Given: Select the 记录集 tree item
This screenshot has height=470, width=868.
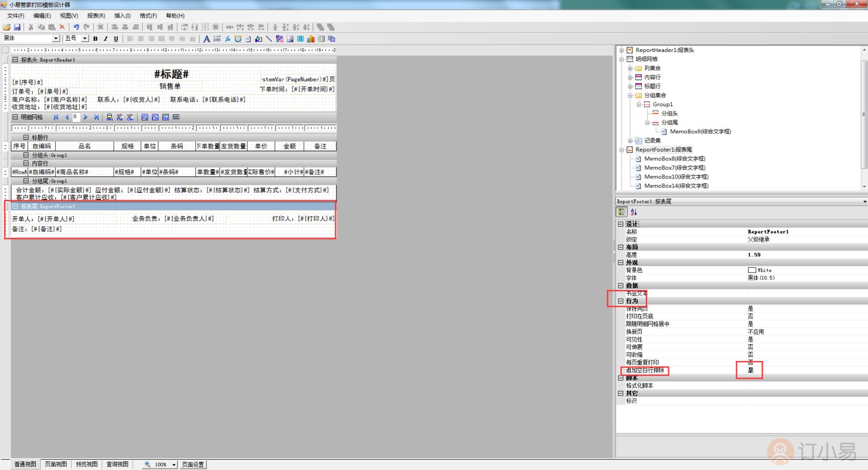Looking at the screenshot, I should click(653, 141).
